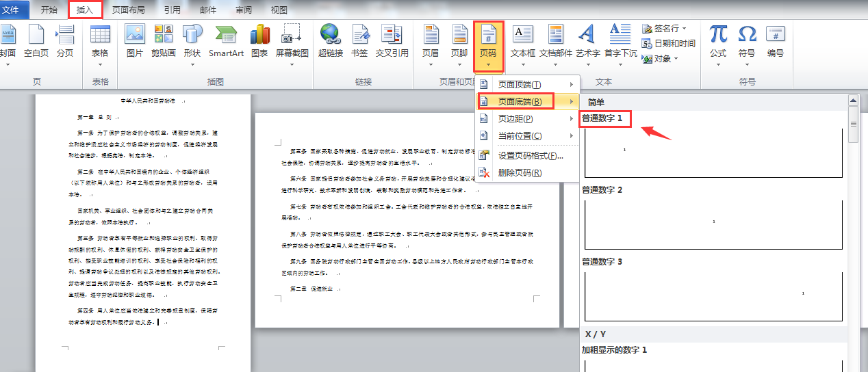
Task: Expand the 签名行 dropdown arrow
Action: click(x=683, y=29)
